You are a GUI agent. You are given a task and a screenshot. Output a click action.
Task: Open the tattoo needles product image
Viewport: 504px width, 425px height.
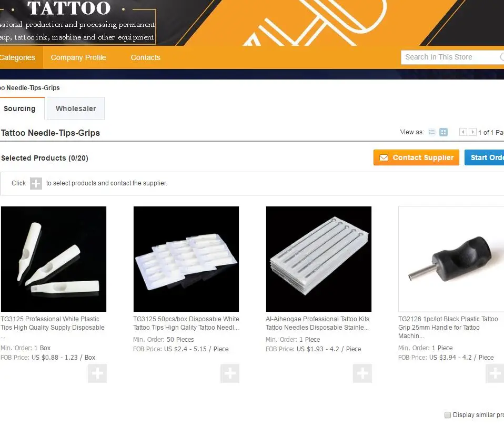pyautogui.click(x=318, y=259)
